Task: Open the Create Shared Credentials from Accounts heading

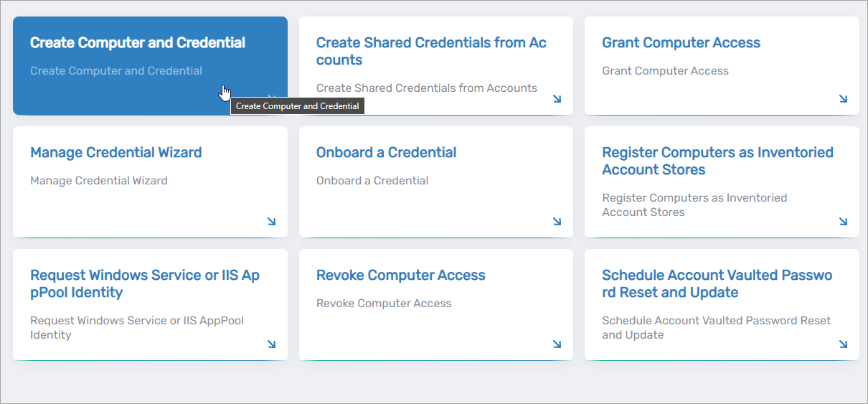Action: click(x=431, y=52)
